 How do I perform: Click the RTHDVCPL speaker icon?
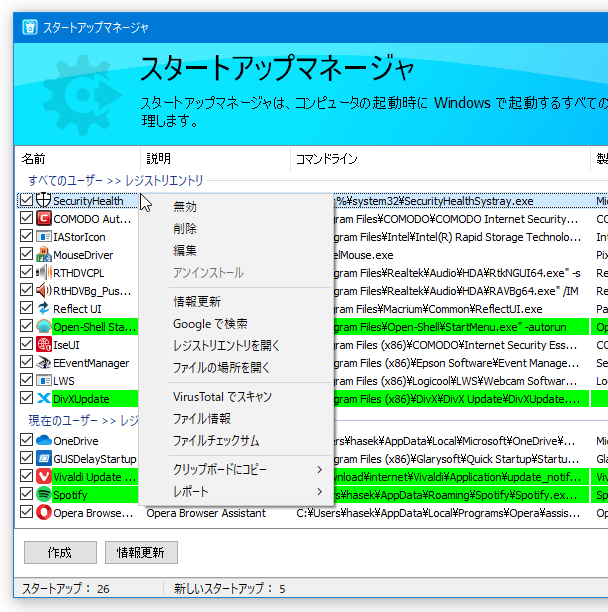pyautogui.click(x=43, y=272)
